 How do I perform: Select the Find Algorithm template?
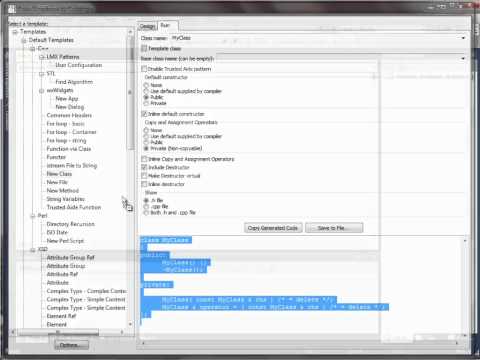coord(74,82)
